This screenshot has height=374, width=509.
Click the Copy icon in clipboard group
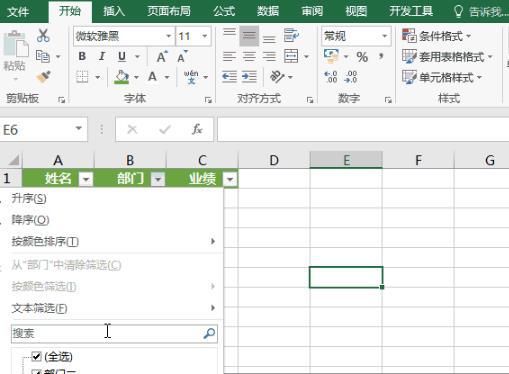tap(43, 56)
